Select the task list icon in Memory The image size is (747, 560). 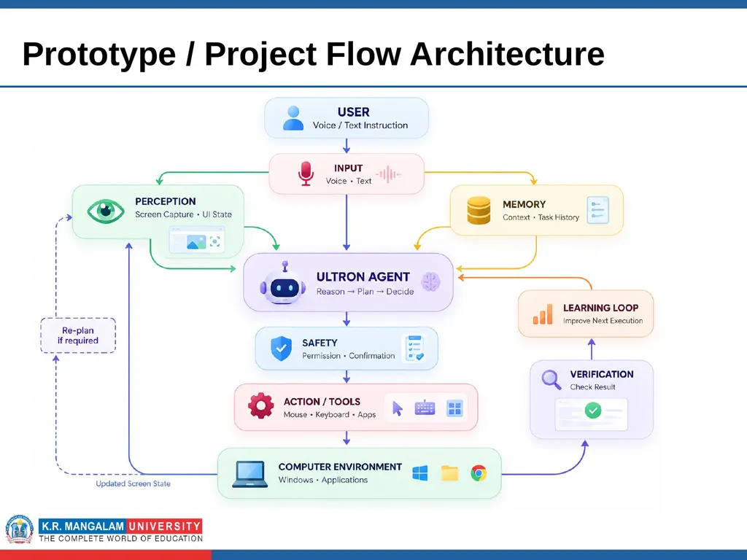[598, 210]
